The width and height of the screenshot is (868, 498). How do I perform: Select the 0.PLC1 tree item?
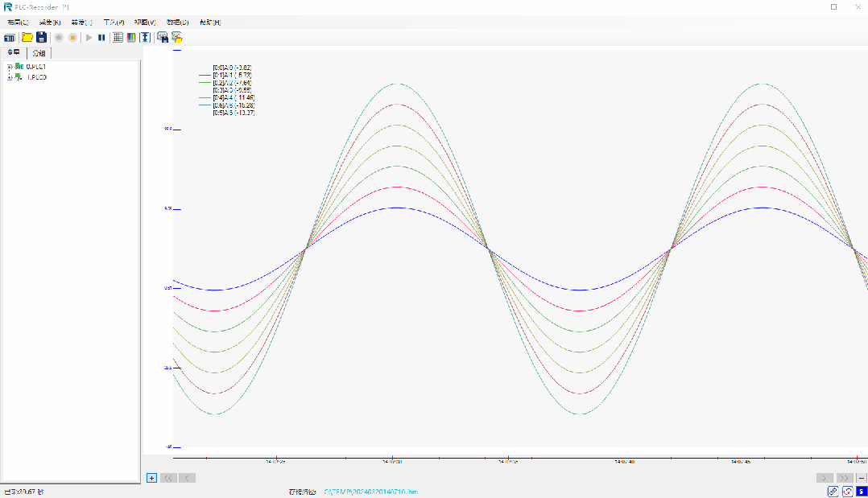[36, 67]
